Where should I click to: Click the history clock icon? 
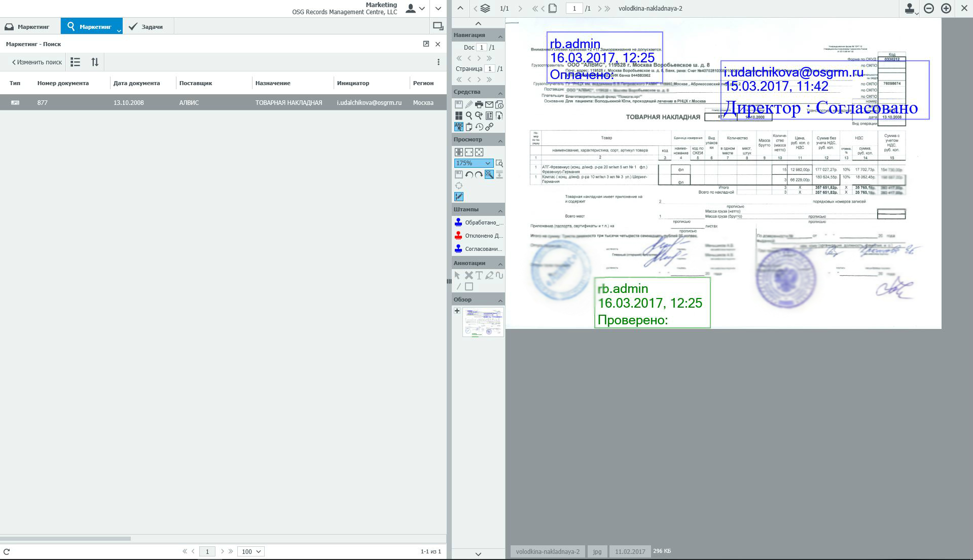click(x=479, y=127)
